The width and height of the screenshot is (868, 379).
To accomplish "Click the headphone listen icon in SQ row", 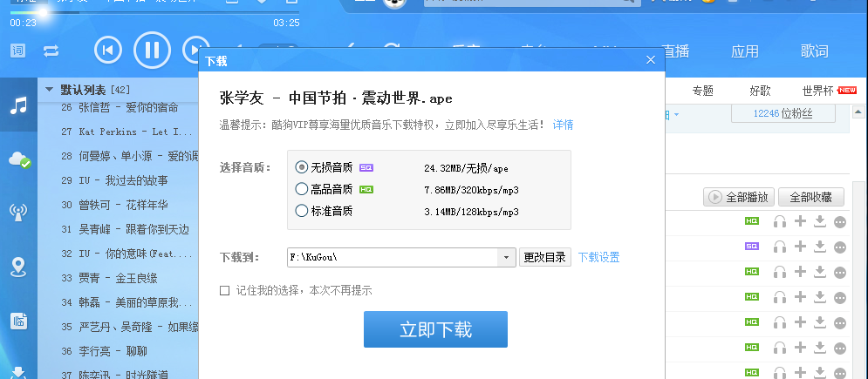I will point(780,247).
